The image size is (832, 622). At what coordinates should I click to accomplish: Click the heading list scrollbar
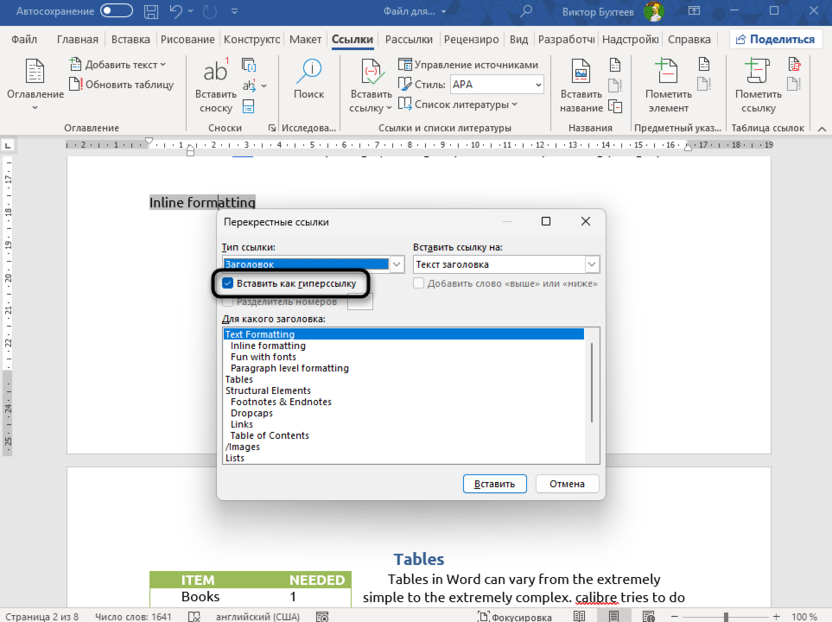(592, 383)
